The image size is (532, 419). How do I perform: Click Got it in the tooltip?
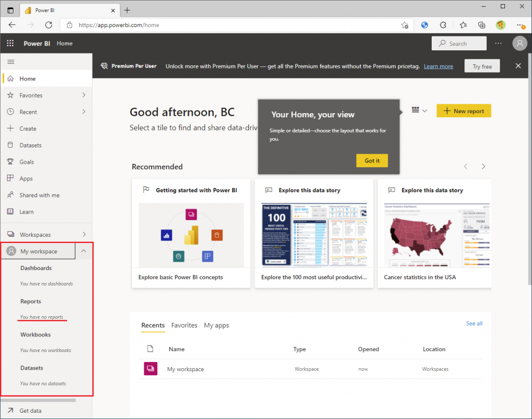[x=372, y=160]
